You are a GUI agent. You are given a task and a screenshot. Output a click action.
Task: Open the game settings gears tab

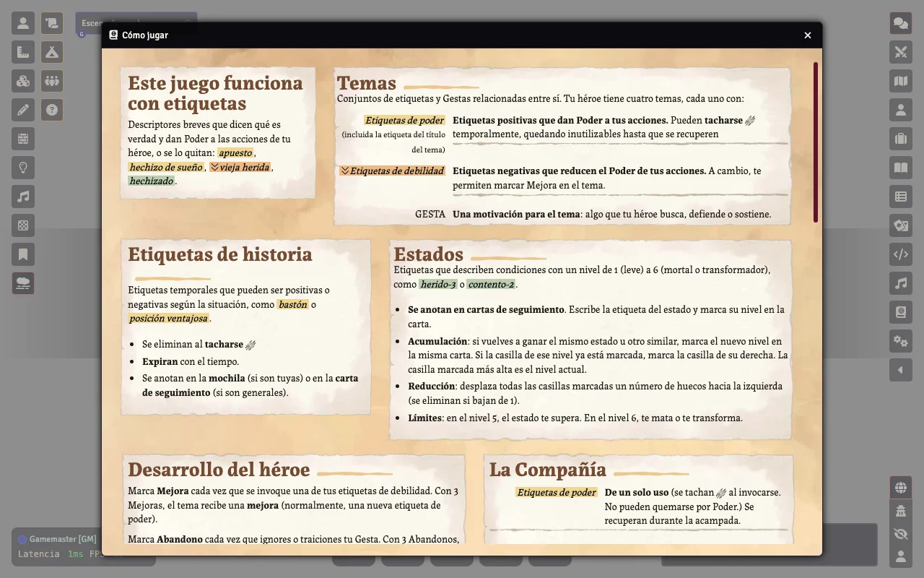901,341
